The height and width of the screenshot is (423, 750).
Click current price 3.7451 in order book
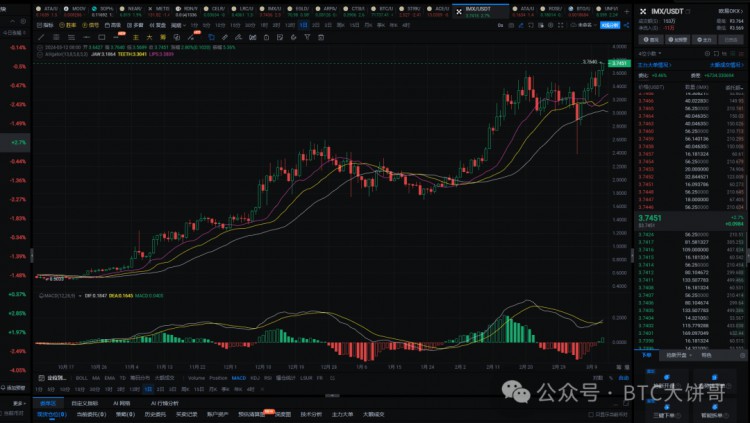pyautogui.click(x=650, y=218)
